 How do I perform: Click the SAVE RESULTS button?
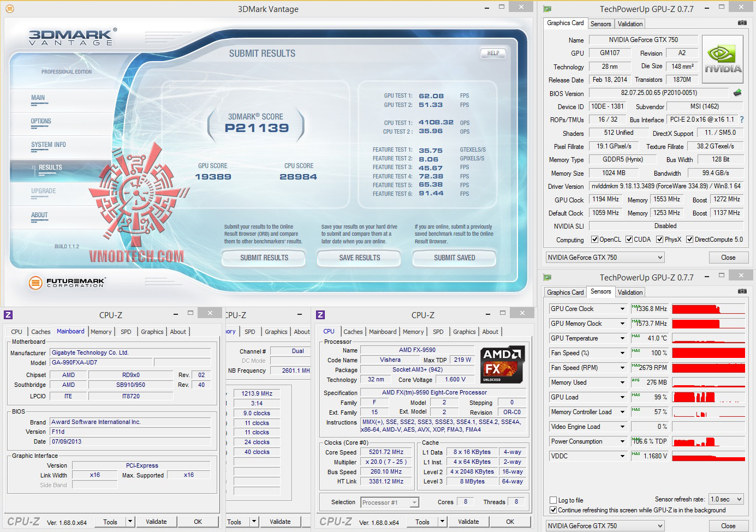[x=360, y=258]
